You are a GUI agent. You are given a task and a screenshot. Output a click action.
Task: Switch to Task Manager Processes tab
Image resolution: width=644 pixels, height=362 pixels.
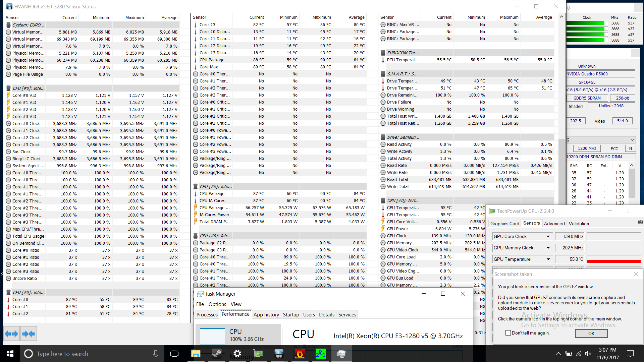point(207,314)
